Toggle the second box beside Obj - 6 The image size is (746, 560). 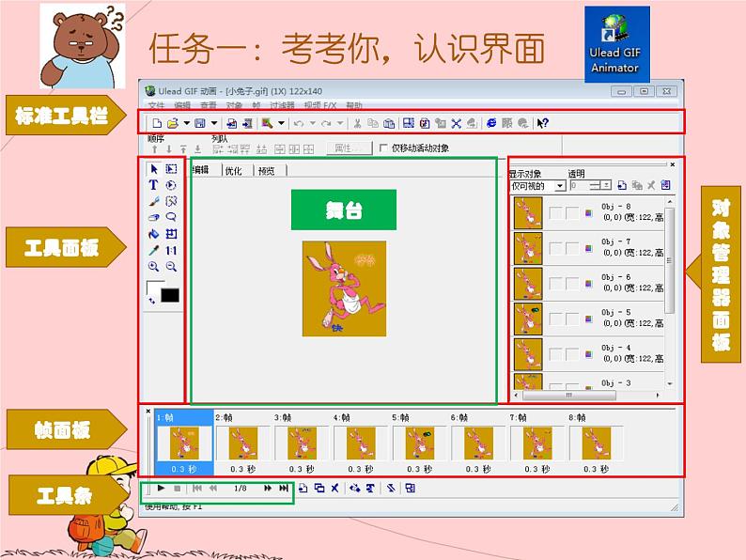point(572,284)
